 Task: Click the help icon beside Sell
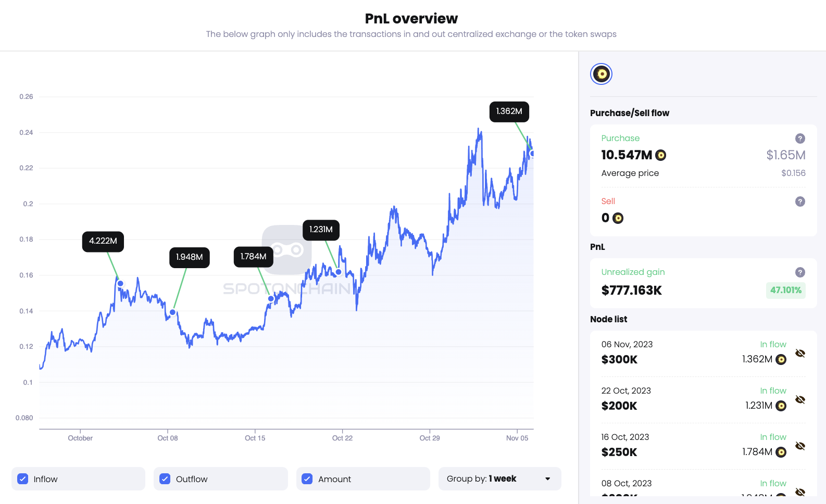[x=800, y=201]
